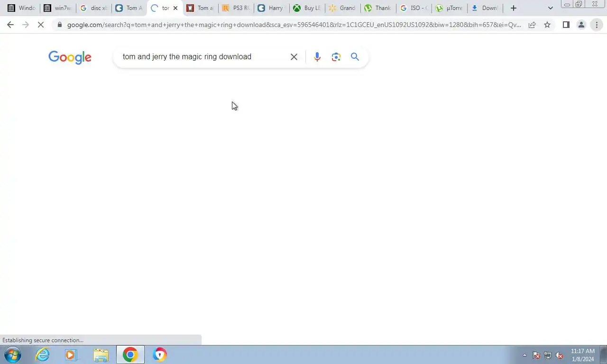Open the Chrome three-dot menu
Image resolution: width=607 pixels, height=364 pixels.
597,25
